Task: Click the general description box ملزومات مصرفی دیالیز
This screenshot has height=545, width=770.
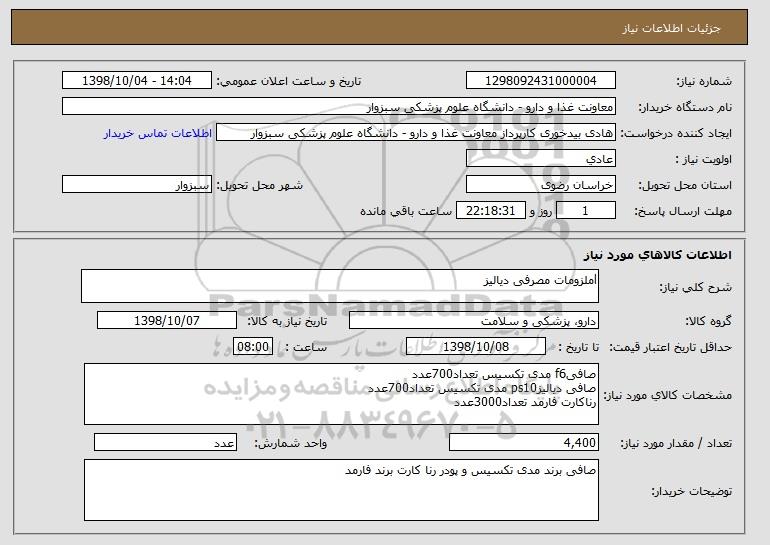Action: click(340, 286)
